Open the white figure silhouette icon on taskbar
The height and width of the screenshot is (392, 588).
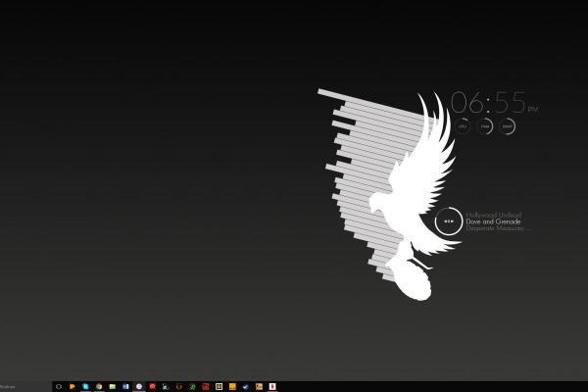[x=166, y=386]
